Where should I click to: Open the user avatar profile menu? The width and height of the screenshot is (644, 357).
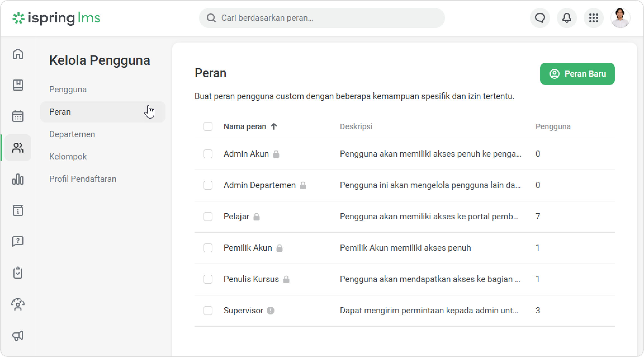tap(620, 18)
